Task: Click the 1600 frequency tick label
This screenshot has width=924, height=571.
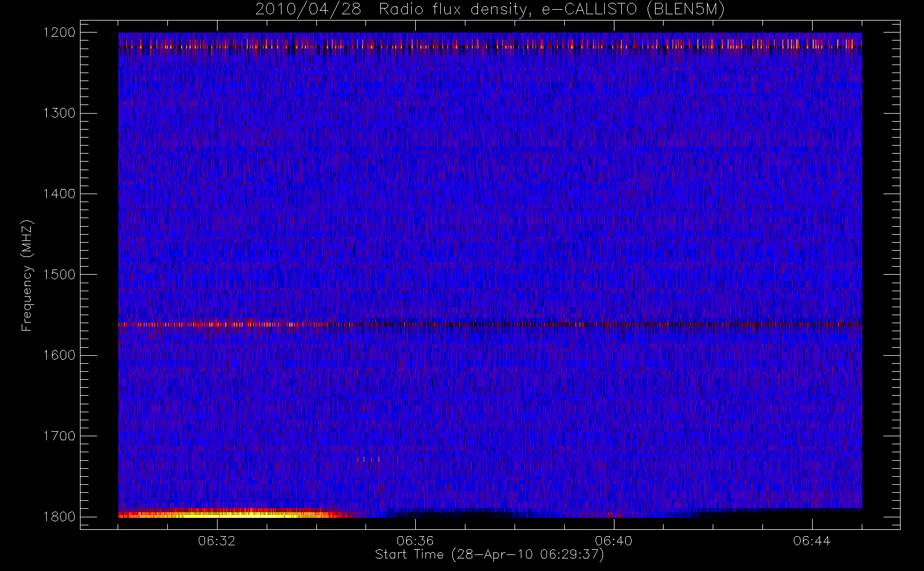Action: point(59,355)
